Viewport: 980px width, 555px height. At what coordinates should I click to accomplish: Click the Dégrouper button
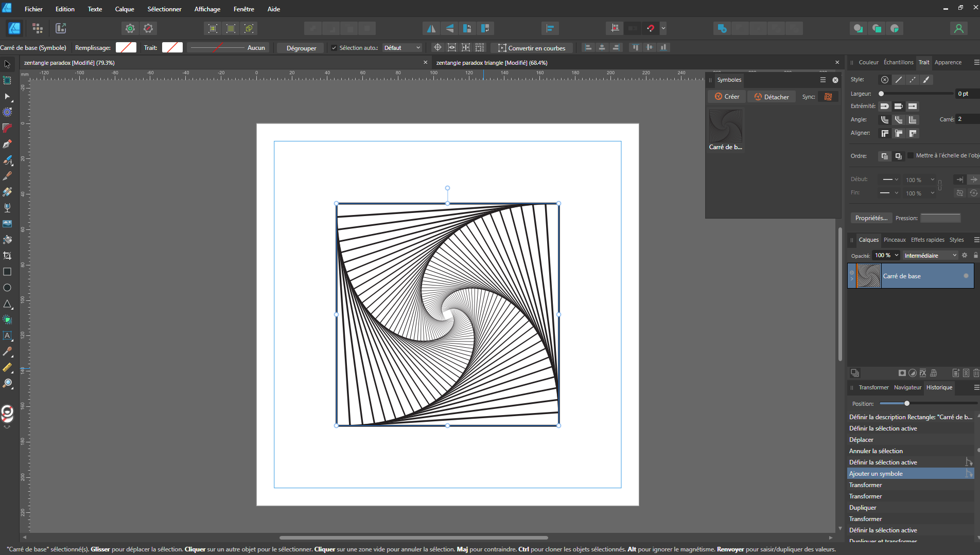[301, 48]
